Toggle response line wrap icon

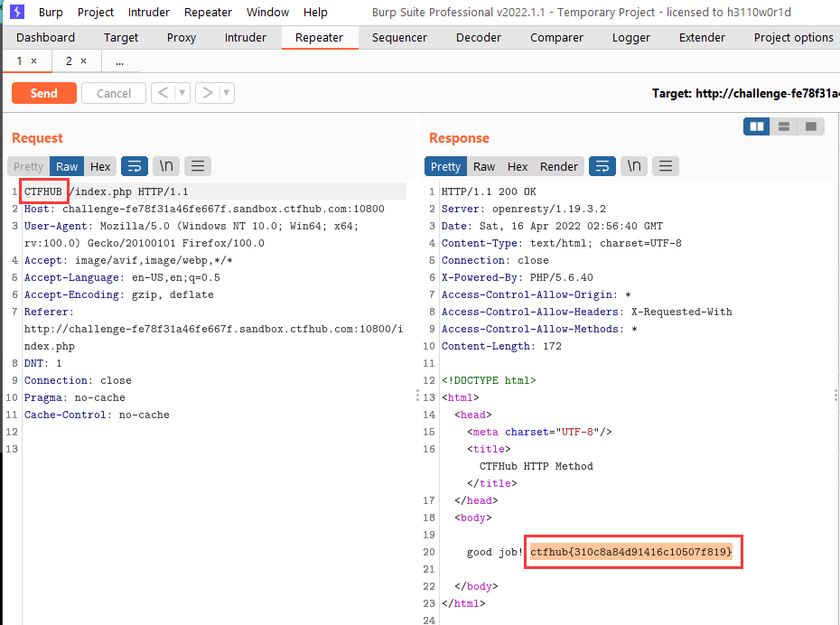click(x=602, y=166)
